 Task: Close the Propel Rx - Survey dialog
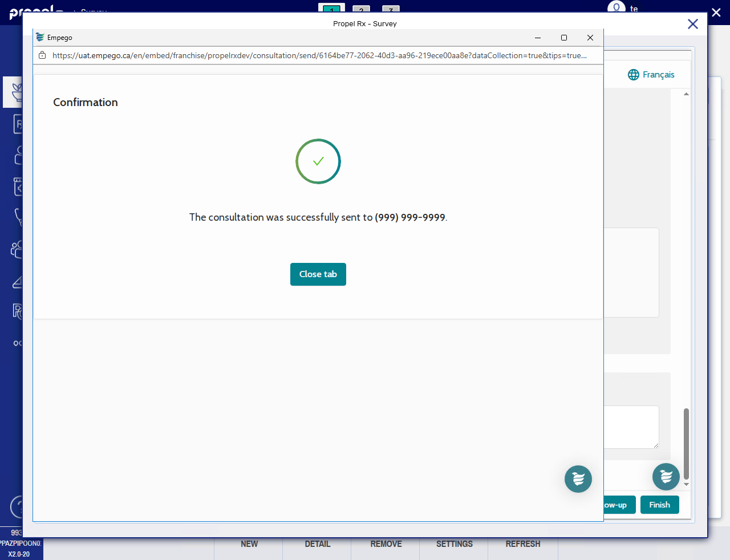(692, 24)
